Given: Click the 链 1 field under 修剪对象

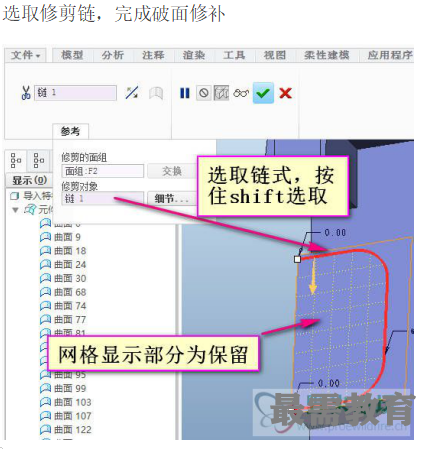Looking at the screenshot, I should (x=103, y=199).
